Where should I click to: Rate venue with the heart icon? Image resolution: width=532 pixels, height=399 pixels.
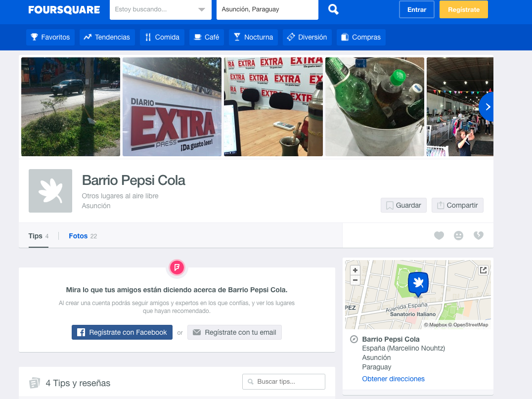tap(439, 235)
